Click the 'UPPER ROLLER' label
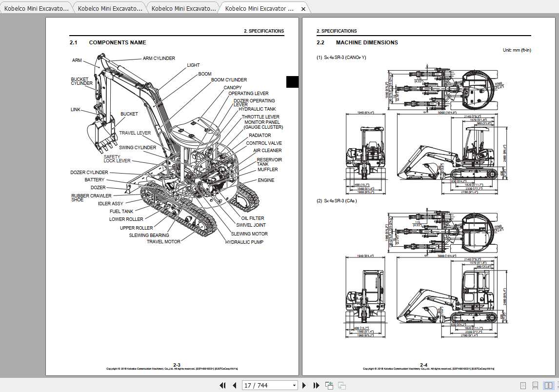This screenshot has width=559, height=392. 136,228
